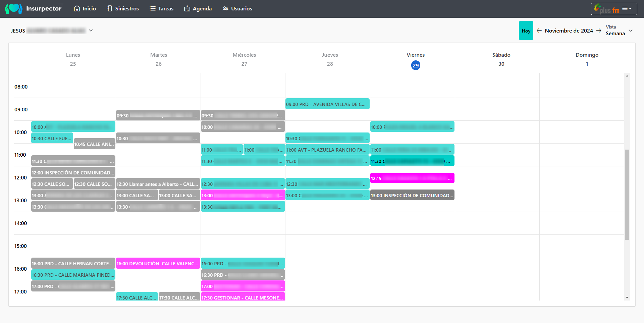Open 16:00 PRD Calle Hernan Corte event
This screenshot has width=644, height=323.
[x=73, y=263]
